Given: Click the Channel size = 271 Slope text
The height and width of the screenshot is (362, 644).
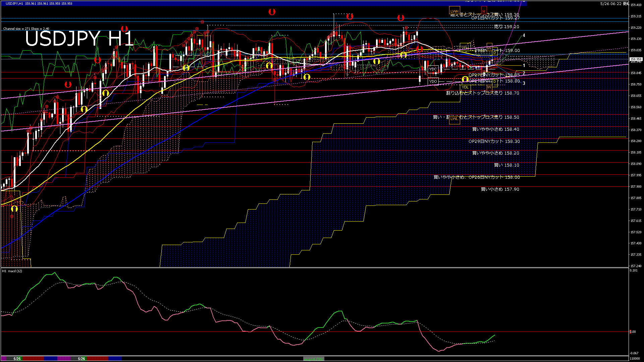Looking at the screenshot, I should [x=26, y=29].
